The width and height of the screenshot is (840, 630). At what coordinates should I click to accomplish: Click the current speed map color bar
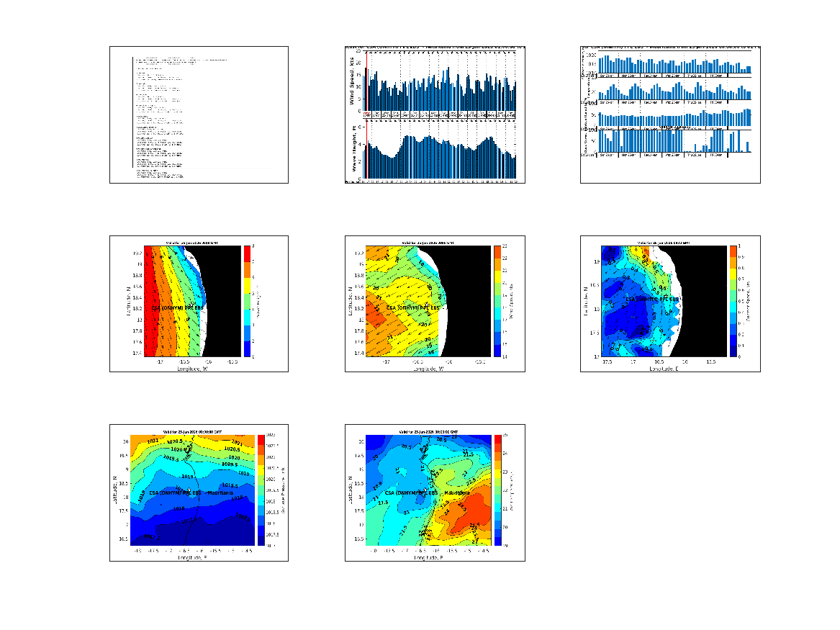pyautogui.click(x=733, y=301)
